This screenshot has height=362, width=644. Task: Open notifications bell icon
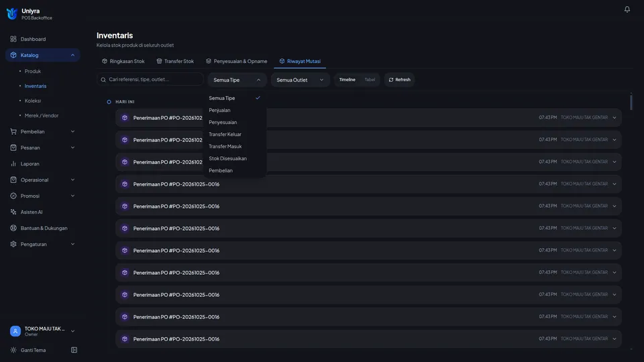point(627,9)
